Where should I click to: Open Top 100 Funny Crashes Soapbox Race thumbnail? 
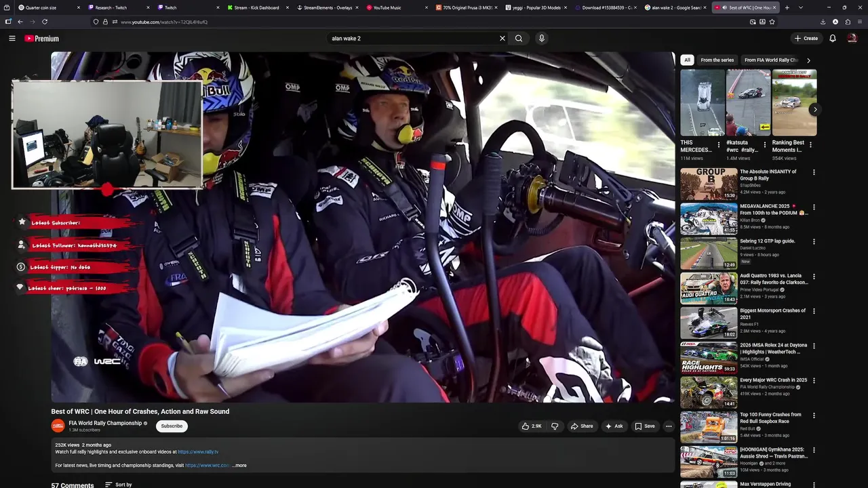(709, 427)
